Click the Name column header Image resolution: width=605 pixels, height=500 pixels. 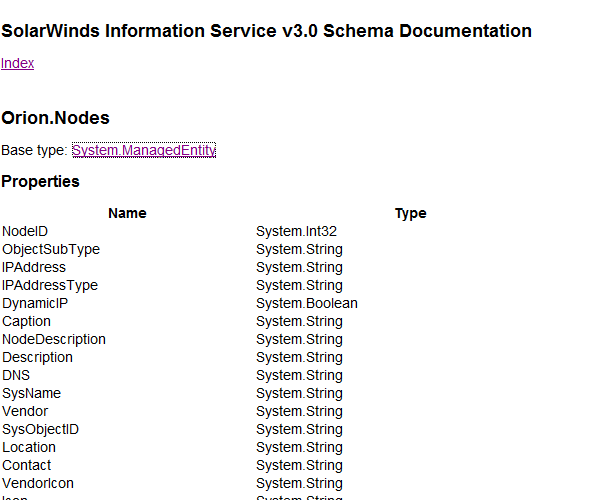pyautogui.click(x=127, y=213)
